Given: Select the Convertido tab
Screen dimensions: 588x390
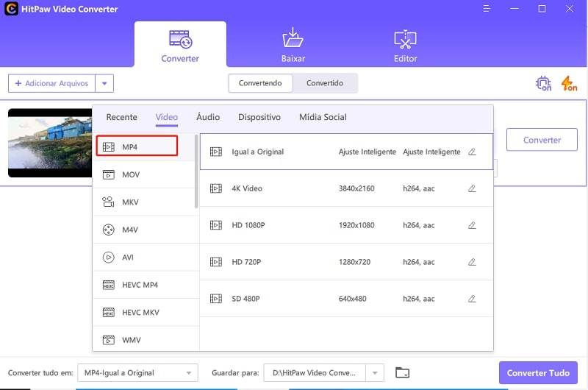Looking at the screenshot, I should (325, 83).
